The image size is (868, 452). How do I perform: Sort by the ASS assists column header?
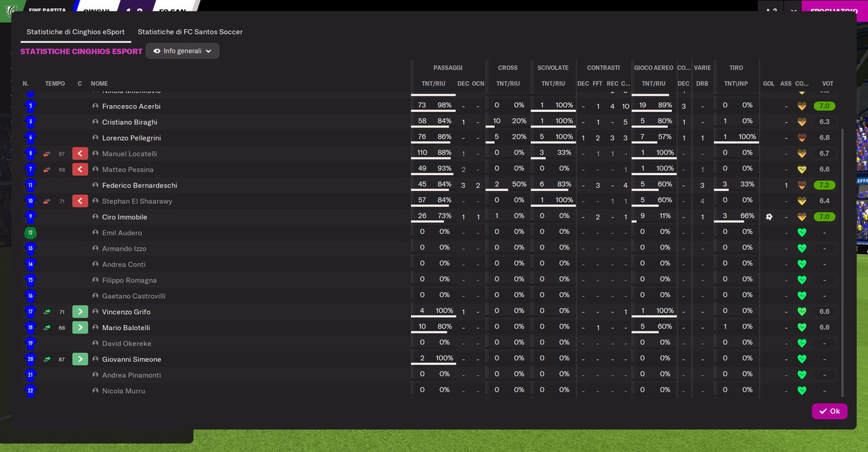click(786, 84)
